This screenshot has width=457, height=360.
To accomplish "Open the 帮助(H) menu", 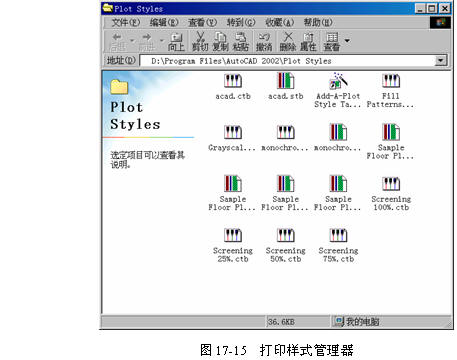I will (x=318, y=22).
